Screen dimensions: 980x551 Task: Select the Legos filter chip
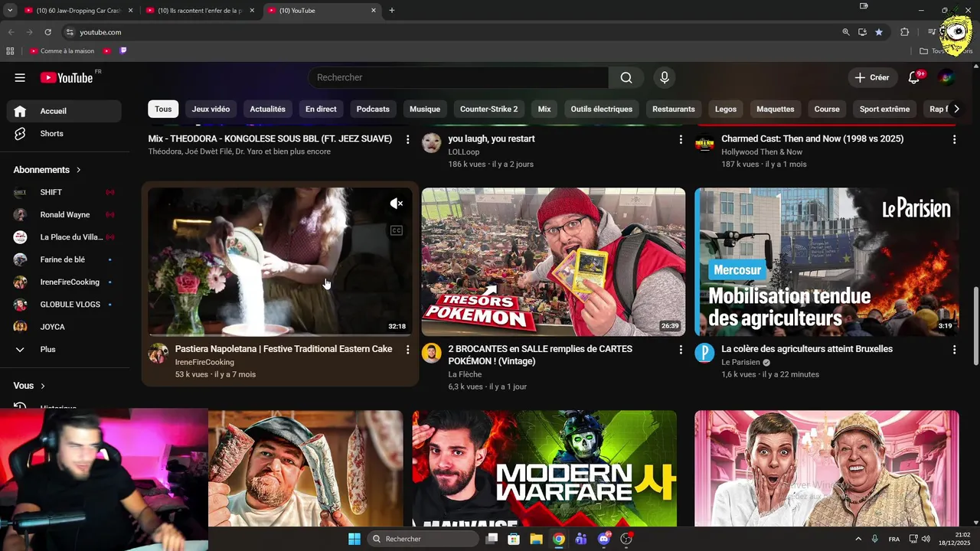(726, 109)
